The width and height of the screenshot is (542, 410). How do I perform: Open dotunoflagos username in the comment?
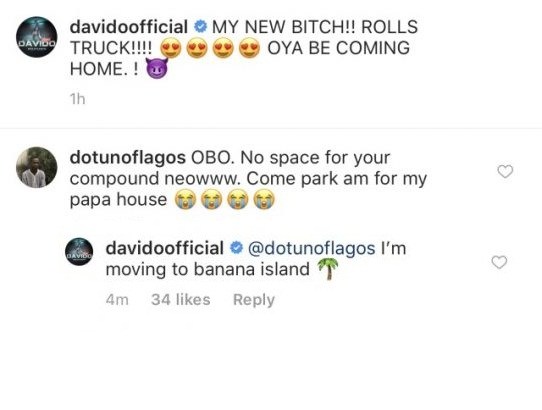pyautogui.click(x=128, y=158)
